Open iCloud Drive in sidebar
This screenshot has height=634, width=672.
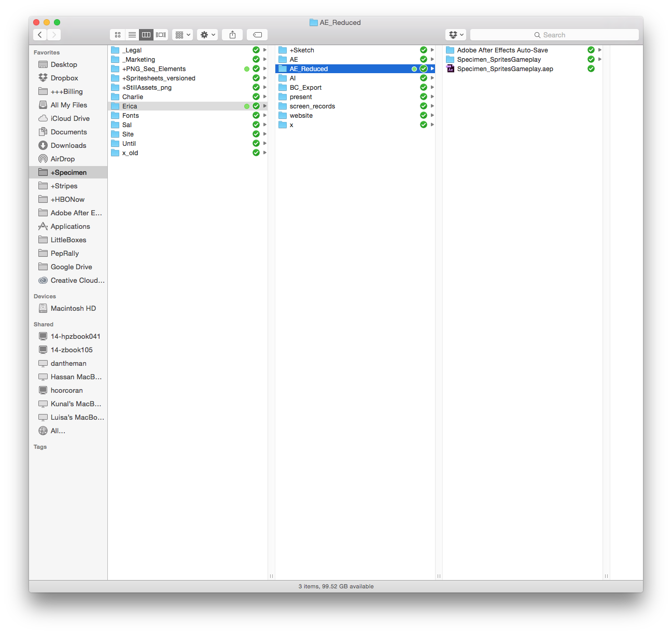coord(68,118)
